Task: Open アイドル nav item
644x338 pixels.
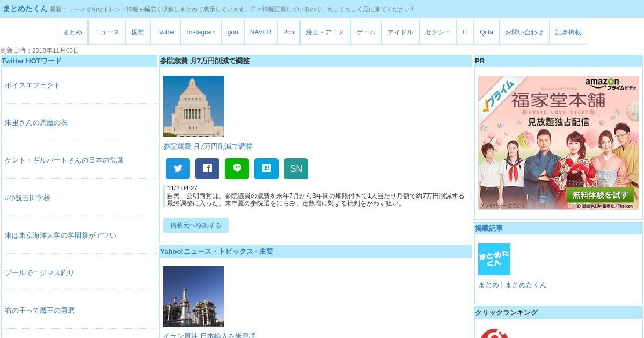Action: pyautogui.click(x=400, y=32)
